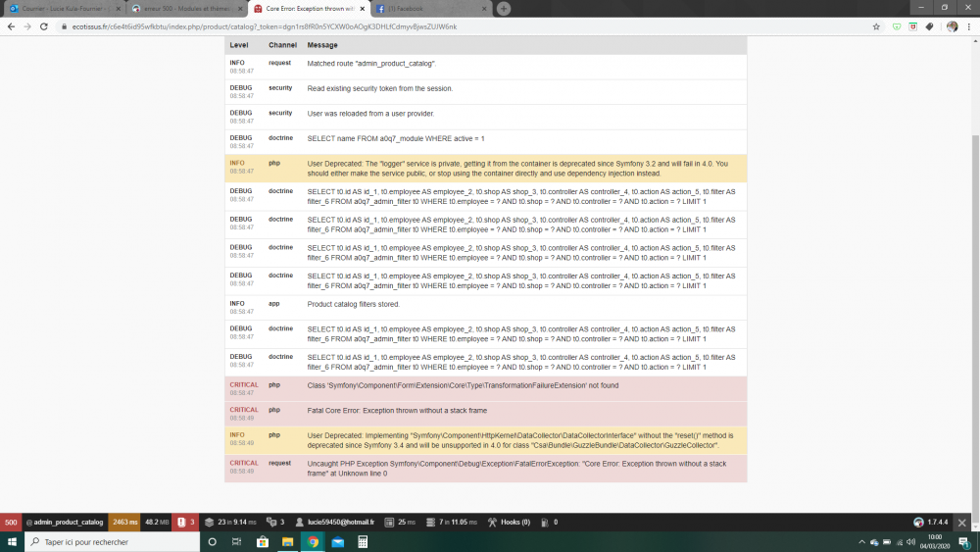This screenshot has height=552, width=980.
Task: Click the 'Taper ici pour rechercher' search box
Action: pyautogui.click(x=113, y=542)
